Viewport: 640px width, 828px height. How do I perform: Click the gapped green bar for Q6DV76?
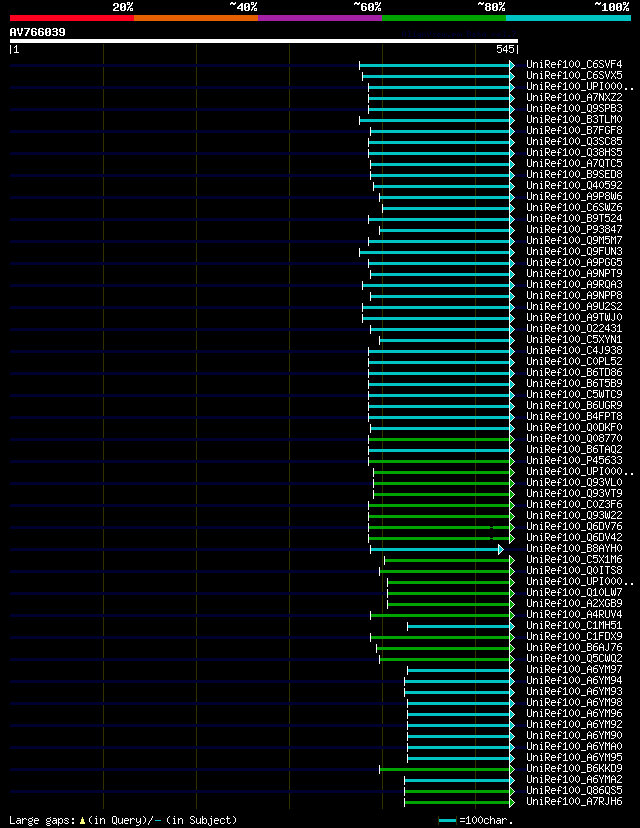click(x=441, y=528)
